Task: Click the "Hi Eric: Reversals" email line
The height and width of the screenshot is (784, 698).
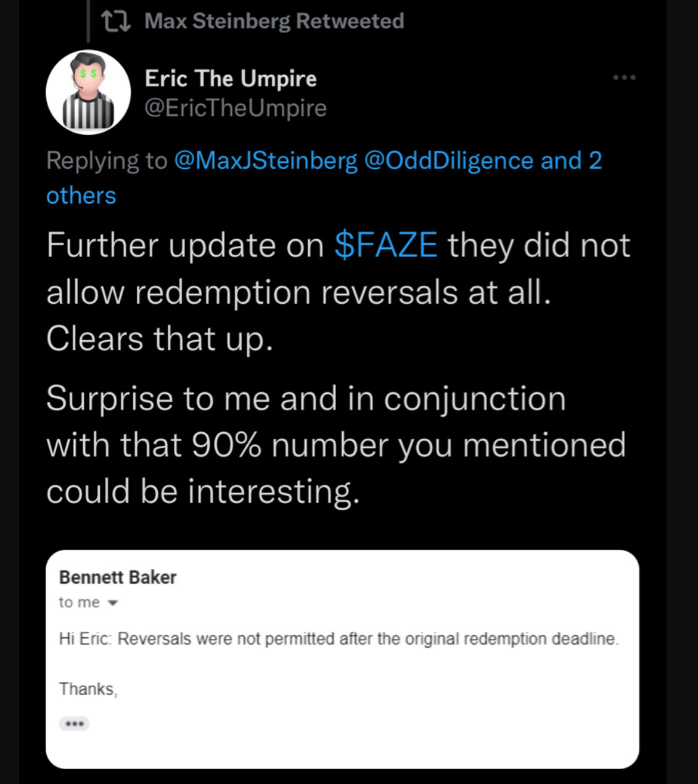Action: pos(339,639)
